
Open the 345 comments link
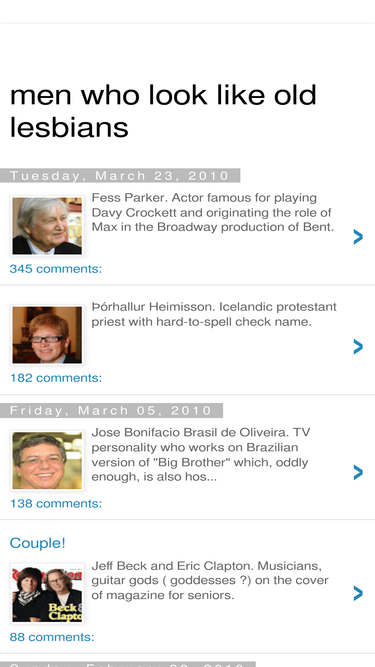[56, 269]
